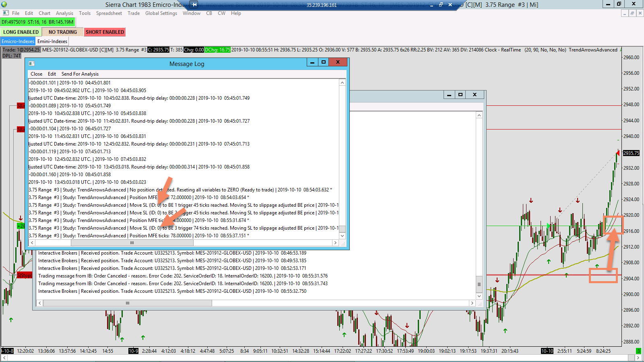Maximize the Trade Service Log window behind
The image size is (644, 362).
[x=460, y=95]
